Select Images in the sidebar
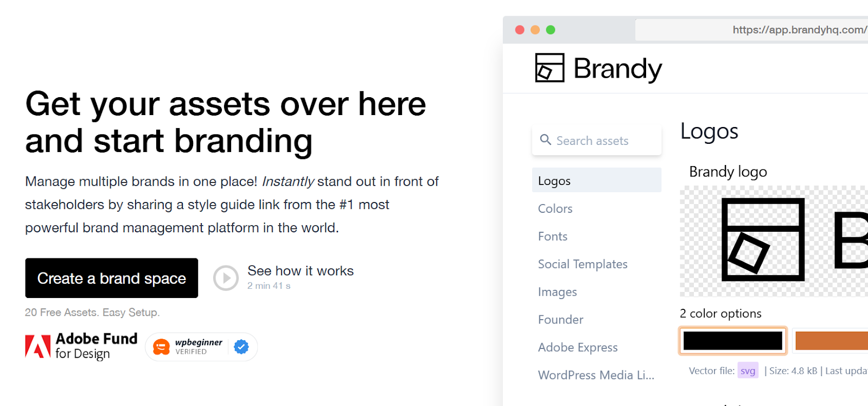The image size is (868, 406). (x=557, y=292)
